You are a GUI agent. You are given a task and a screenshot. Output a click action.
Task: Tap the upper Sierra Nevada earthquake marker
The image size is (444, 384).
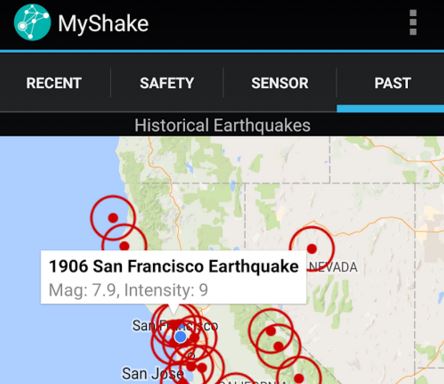[x=271, y=331]
